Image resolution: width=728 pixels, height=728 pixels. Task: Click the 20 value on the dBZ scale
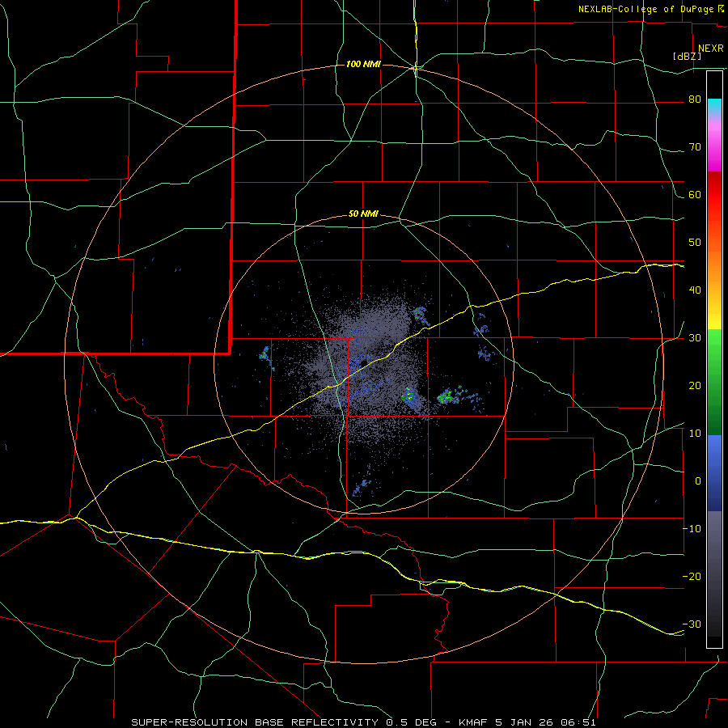[x=695, y=386]
